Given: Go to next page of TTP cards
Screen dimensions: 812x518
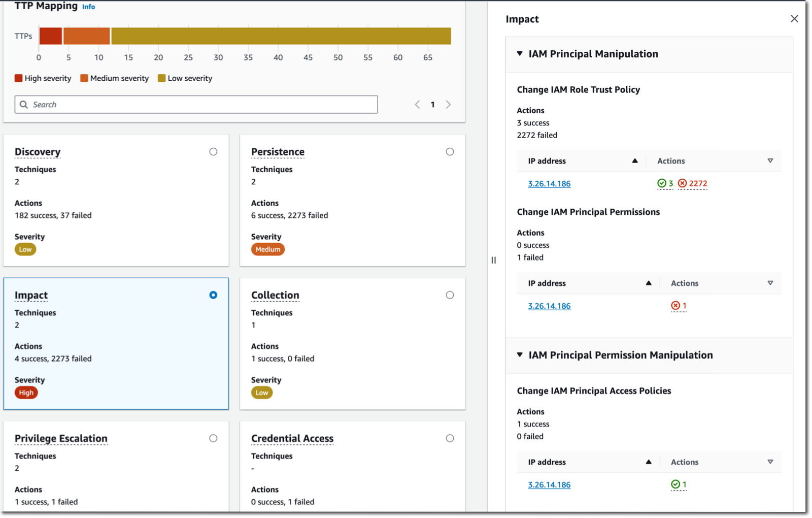Looking at the screenshot, I should pyautogui.click(x=448, y=105).
